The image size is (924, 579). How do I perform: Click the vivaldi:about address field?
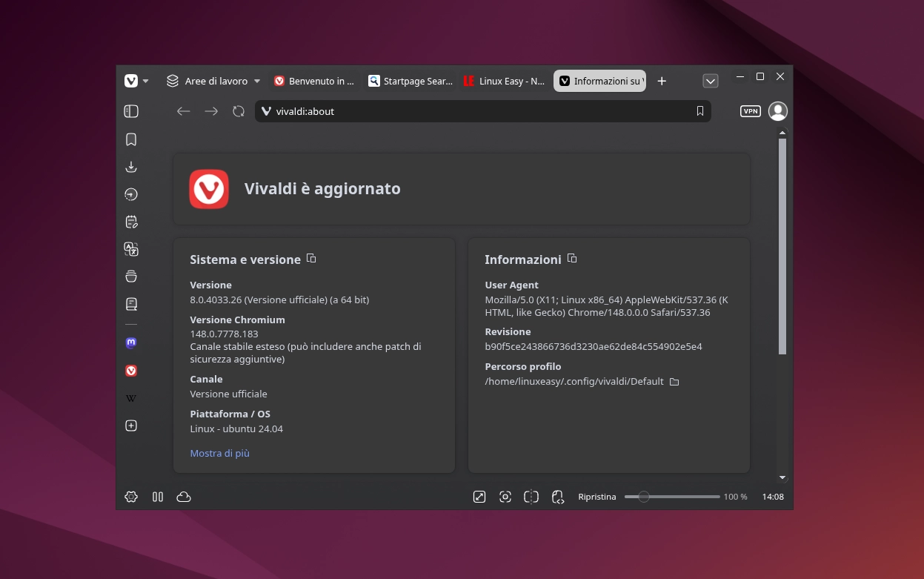[482, 111]
